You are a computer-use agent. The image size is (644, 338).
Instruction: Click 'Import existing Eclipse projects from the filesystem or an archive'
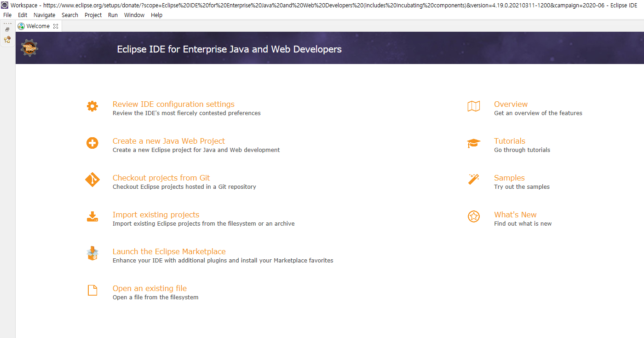pos(204,224)
